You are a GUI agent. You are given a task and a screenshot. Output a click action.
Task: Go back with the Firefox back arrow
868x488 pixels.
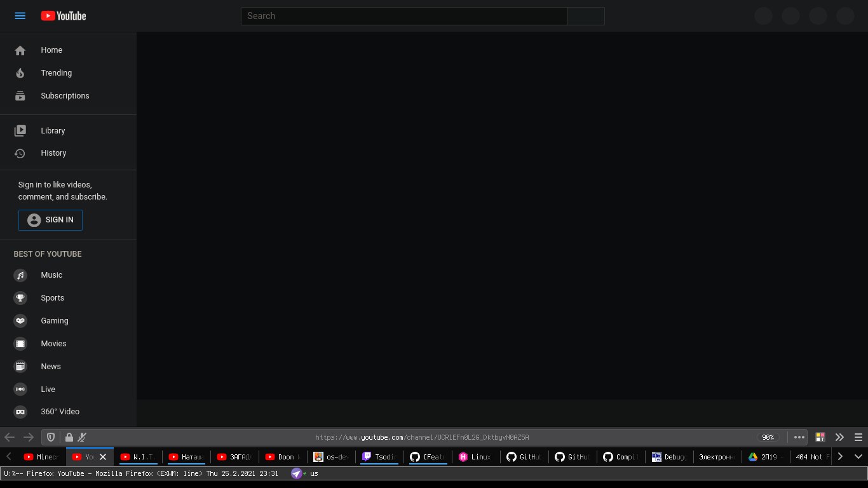[x=10, y=437]
